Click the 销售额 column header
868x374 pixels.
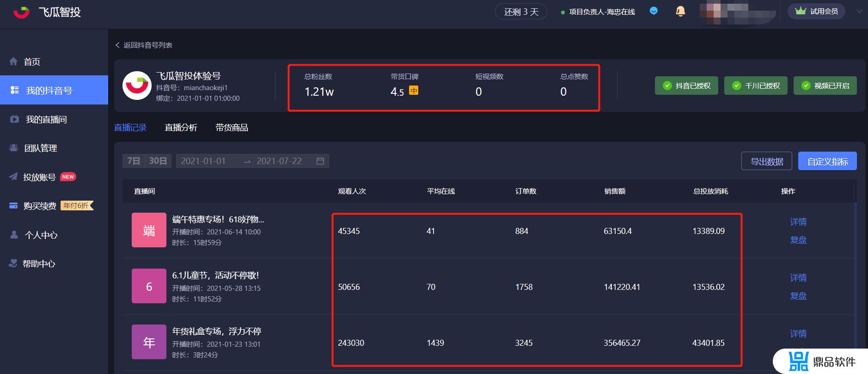pos(615,191)
